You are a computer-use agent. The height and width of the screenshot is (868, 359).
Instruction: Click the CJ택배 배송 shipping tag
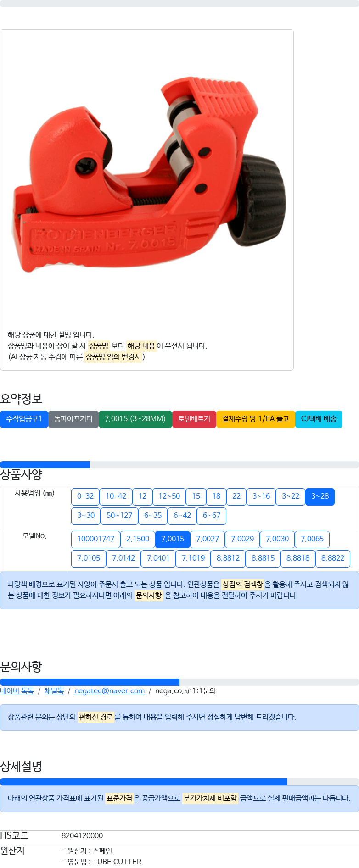pyautogui.click(x=319, y=419)
